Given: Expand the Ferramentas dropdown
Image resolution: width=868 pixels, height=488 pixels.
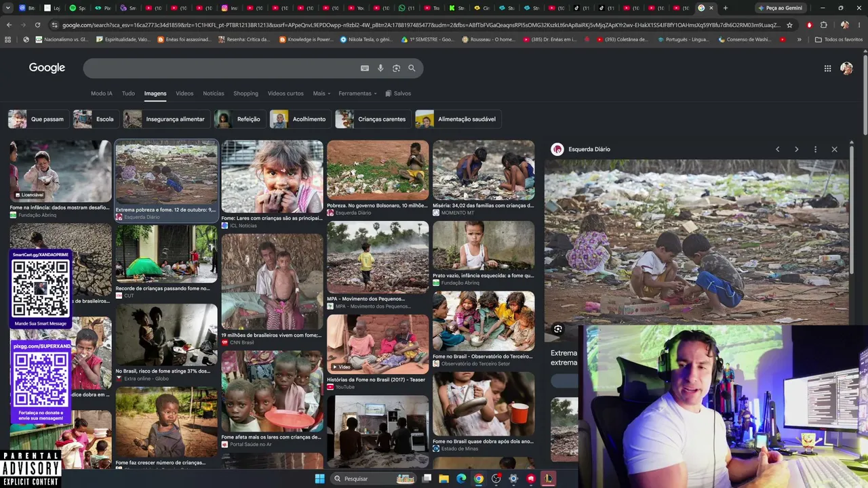Looking at the screenshot, I should [357, 94].
